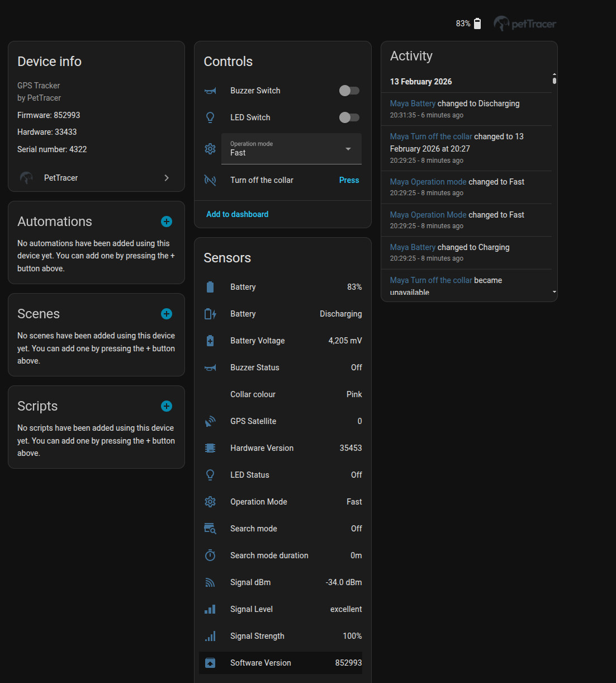This screenshot has height=683, width=616.
Task: Click the GPS Satellite sensor icon
Action: 210,421
